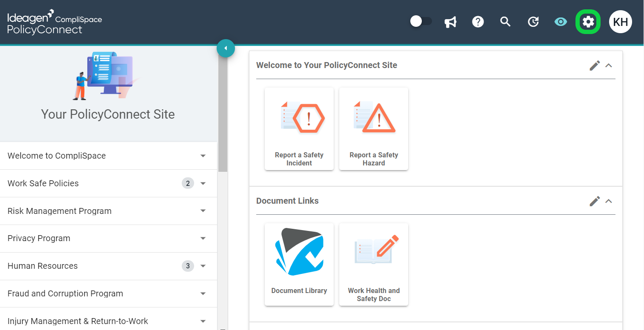Open the settings gear icon

point(588,22)
